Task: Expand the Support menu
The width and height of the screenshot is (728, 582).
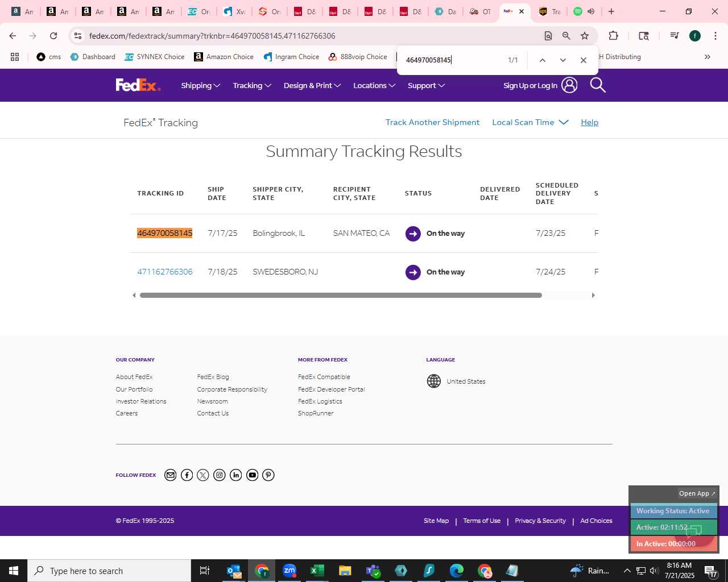Action: click(426, 85)
